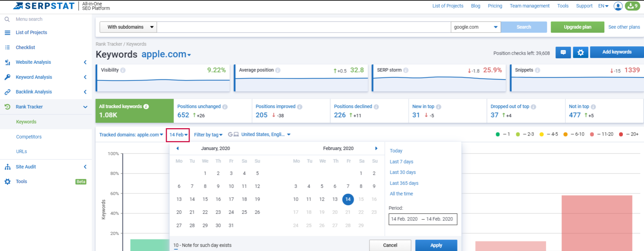
Task: Collapse the Rank Tracker menu section
Action: [x=85, y=107]
